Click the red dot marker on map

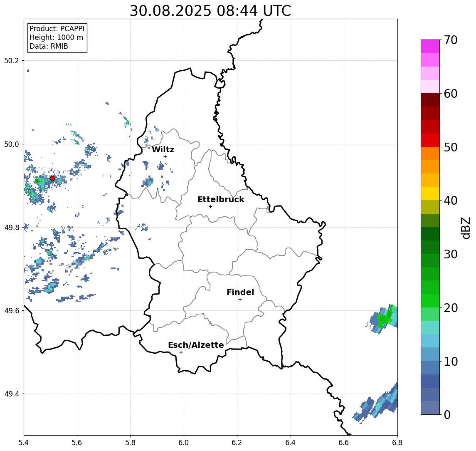tap(52, 178)
